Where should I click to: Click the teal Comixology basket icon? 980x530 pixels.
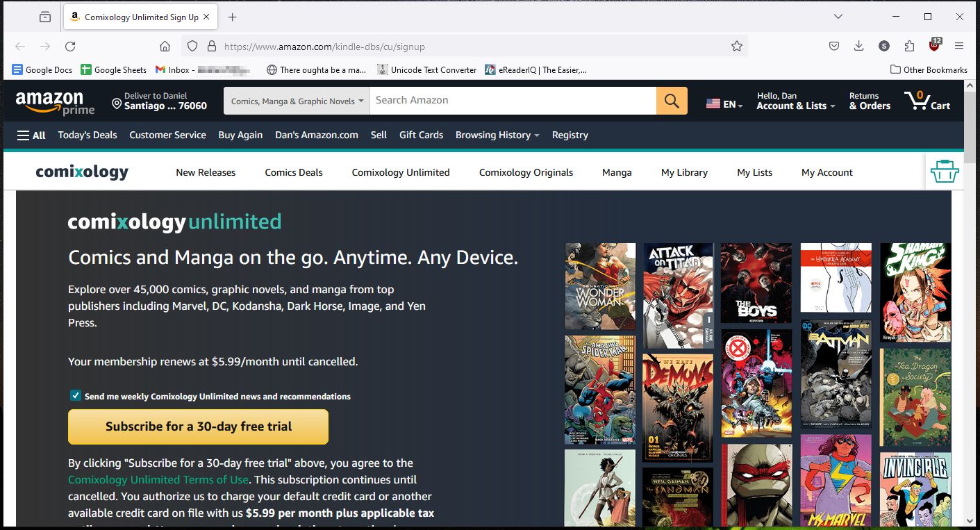tap(944, 171)
